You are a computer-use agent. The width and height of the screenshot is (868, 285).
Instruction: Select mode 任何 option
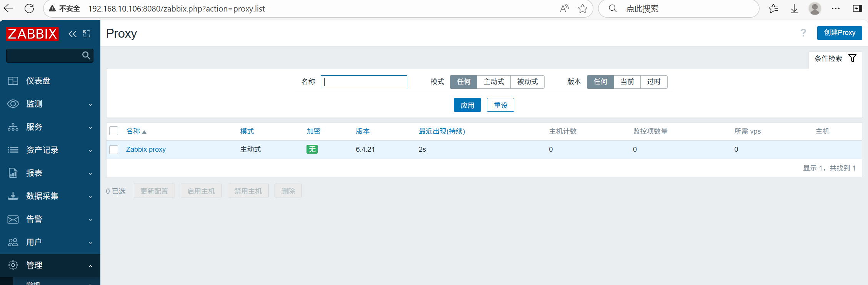(463, 82)
